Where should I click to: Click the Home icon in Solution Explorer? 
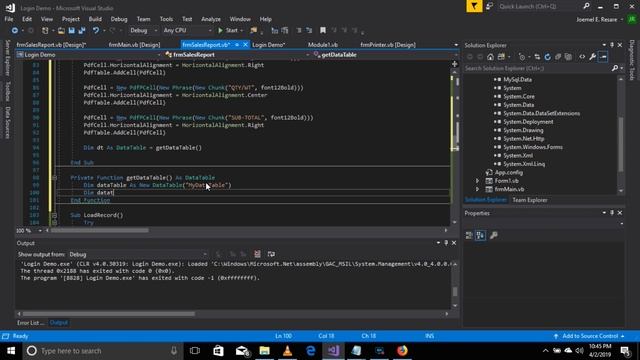(490, 57)
